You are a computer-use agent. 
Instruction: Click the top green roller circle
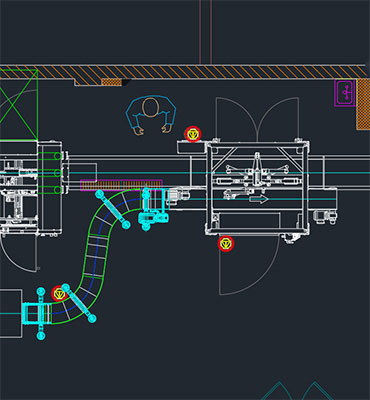[x=58, y=156]
